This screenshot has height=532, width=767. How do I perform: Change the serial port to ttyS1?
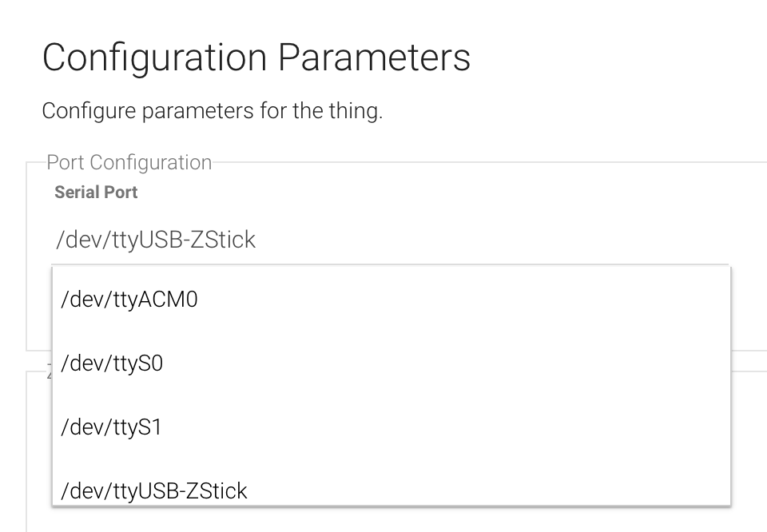point(112,427)
